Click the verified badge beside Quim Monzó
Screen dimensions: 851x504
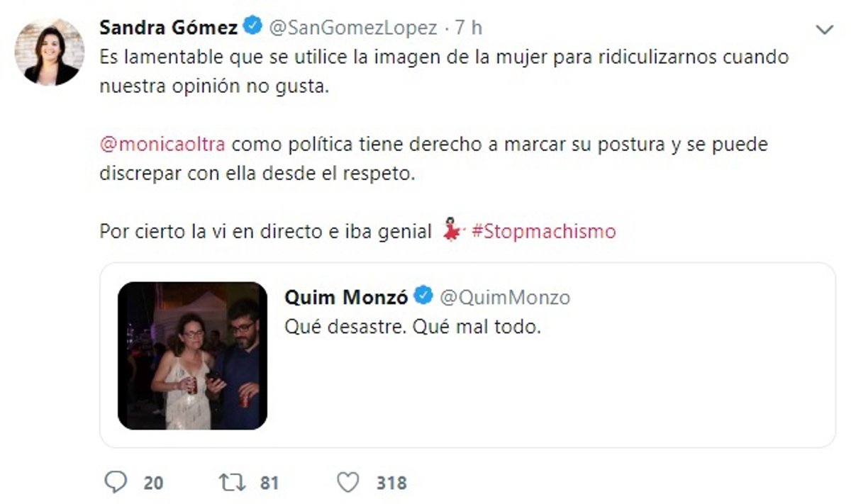(x=423, y=296)
